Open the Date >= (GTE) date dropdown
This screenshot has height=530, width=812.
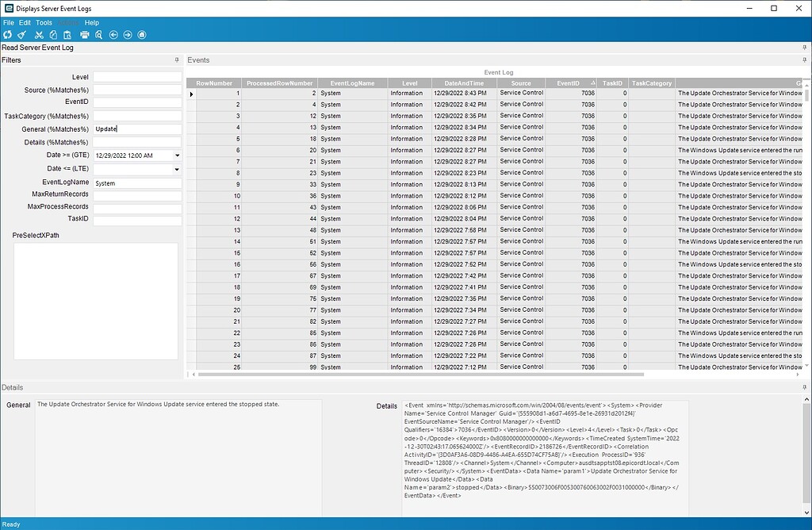176,155
